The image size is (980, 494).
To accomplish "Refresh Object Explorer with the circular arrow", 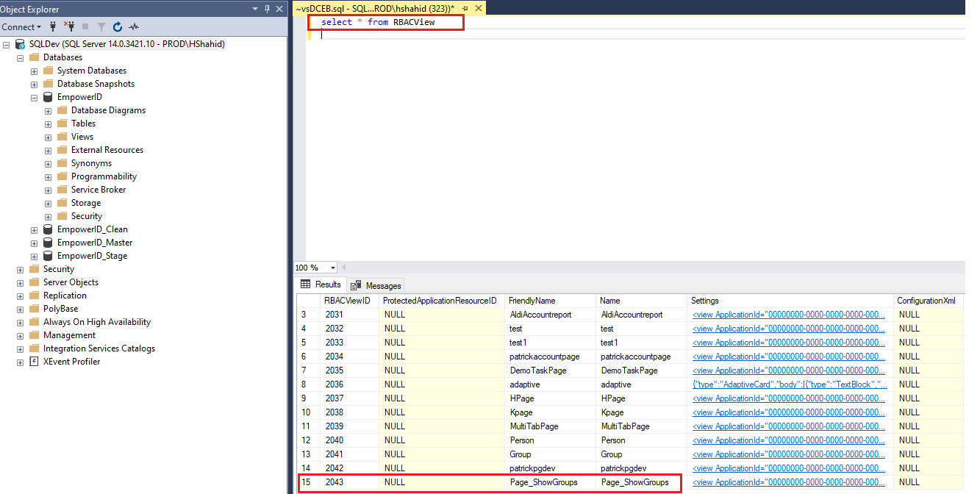I will pos(117,26).
